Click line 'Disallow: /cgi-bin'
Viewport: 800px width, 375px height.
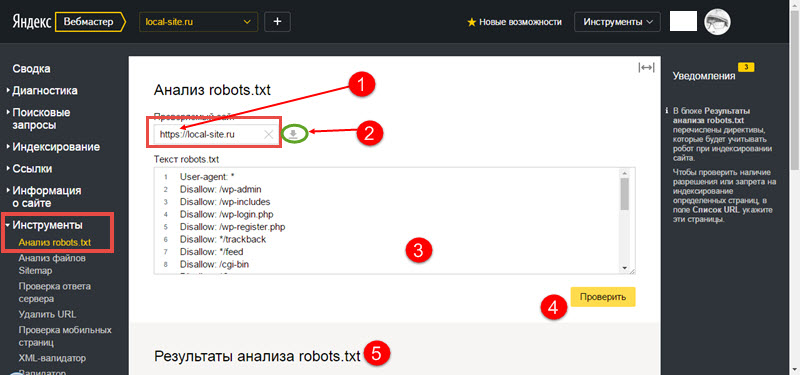click(214, 264)
